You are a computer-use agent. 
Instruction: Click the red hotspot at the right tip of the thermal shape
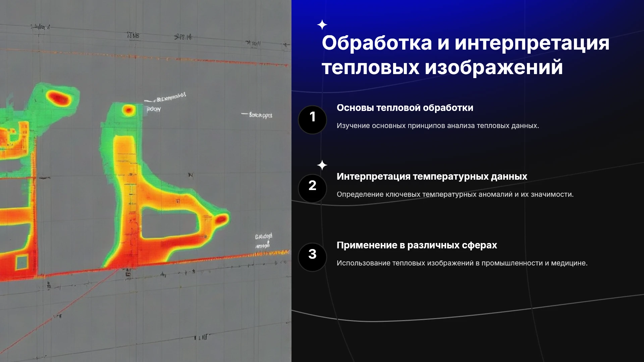tap(221, 220)
